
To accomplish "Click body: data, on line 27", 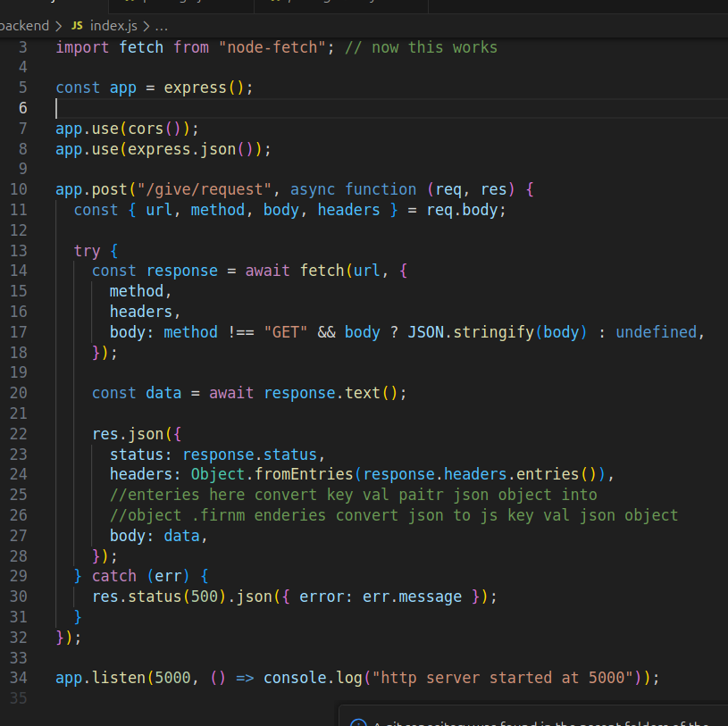I will click(158, 536).
